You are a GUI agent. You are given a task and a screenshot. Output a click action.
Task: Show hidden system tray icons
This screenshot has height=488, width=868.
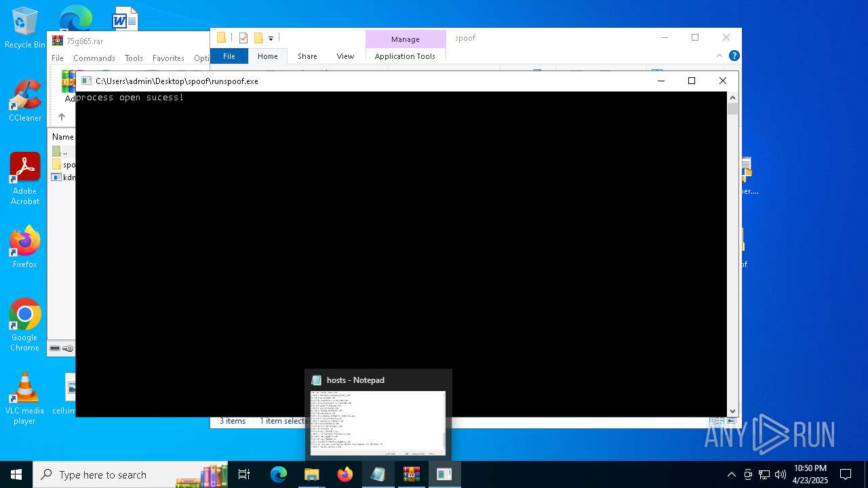pyautogui.click(x=731, y=474)
